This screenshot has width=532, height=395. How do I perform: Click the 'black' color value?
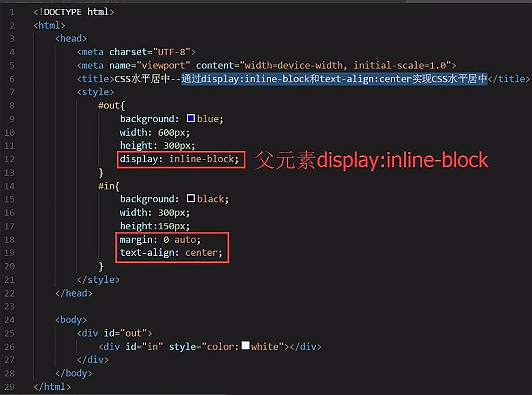click(x=210, y=199)
